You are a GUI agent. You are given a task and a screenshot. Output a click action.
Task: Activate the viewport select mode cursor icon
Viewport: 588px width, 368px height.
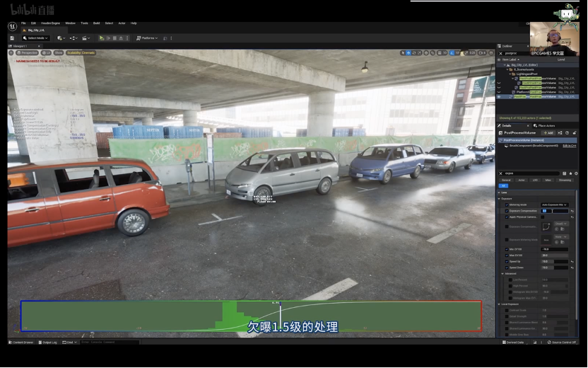tap(403, 53)
